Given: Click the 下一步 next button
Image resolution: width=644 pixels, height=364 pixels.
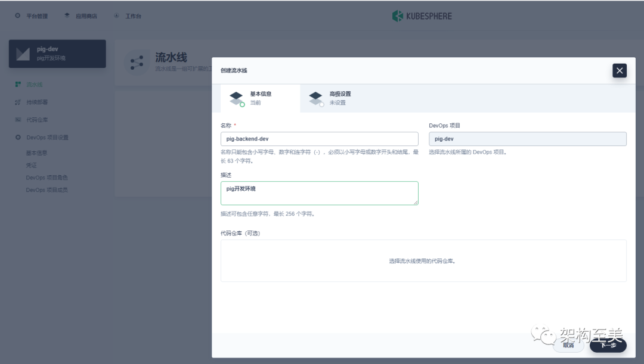Looking at the screenshot, I should pyautogui.click(x=608, y=345).
